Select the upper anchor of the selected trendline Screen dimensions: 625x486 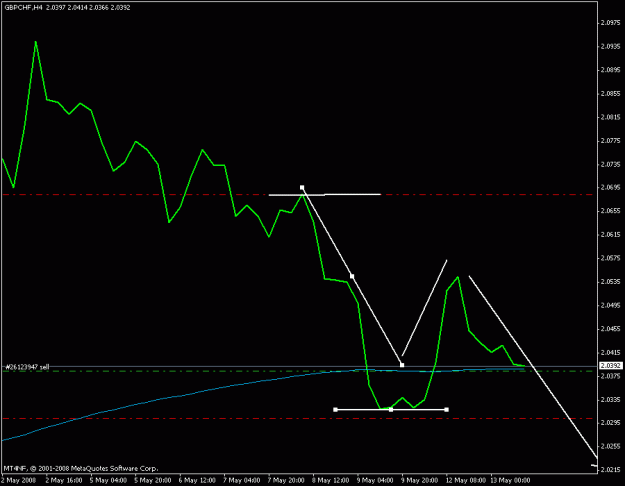[302, 187]
